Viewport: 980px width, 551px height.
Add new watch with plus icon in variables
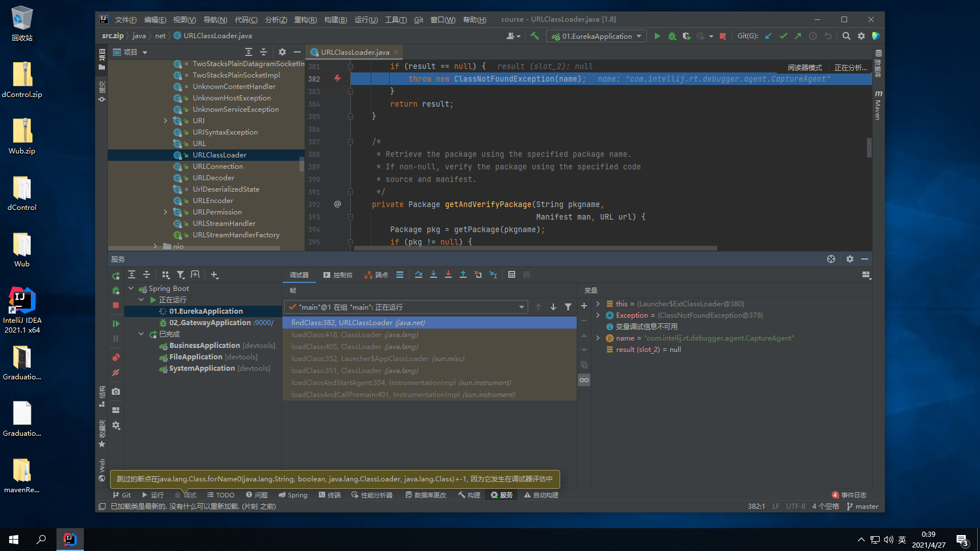tap(584, 306)
